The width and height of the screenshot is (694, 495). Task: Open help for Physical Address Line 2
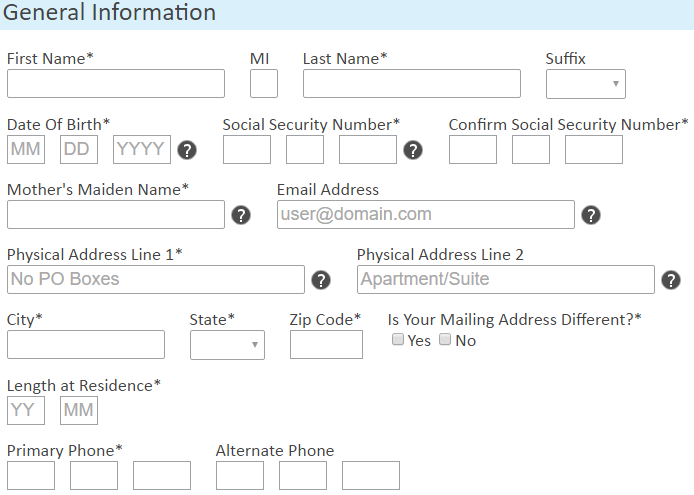[671, 280]
